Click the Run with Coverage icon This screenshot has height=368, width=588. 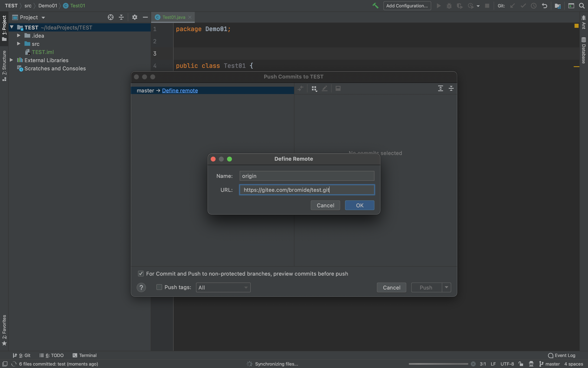tap(459, 6)
